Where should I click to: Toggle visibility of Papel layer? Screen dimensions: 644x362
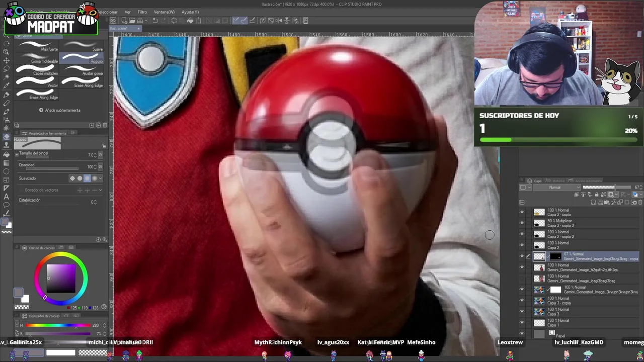pos(522,333)
